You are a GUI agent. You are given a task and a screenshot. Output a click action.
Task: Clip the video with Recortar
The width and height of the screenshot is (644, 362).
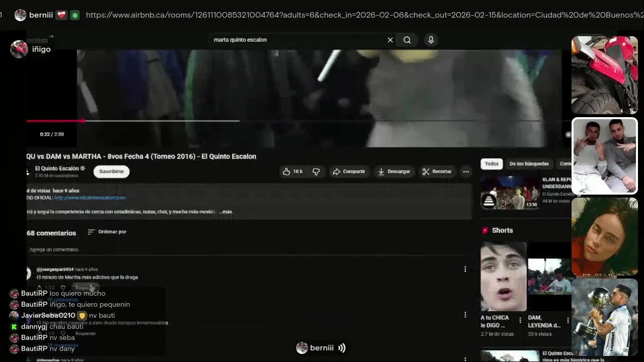coord(437,171)
